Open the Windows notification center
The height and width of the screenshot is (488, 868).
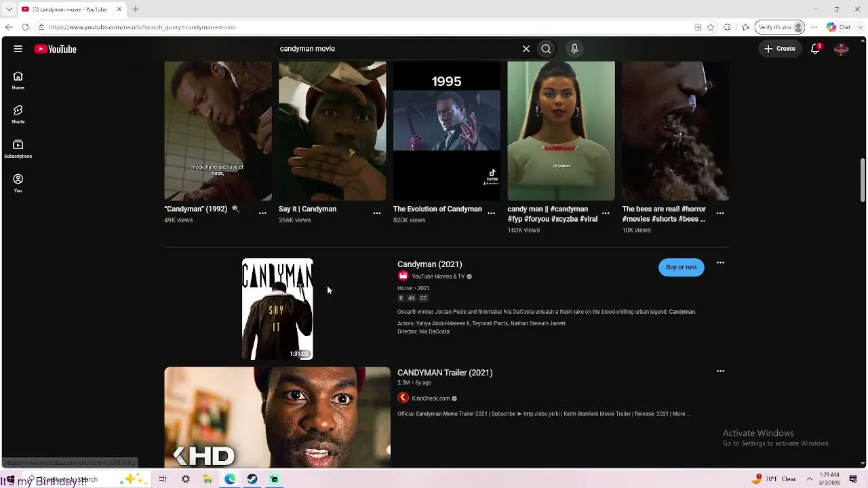854,479
